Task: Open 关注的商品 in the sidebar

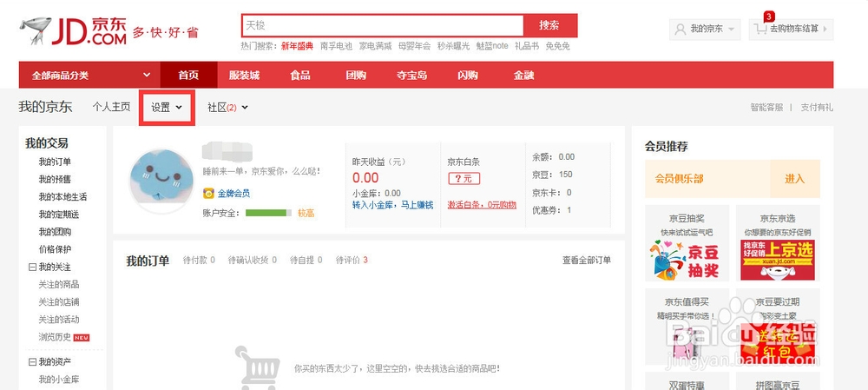Action: (59, 285)
